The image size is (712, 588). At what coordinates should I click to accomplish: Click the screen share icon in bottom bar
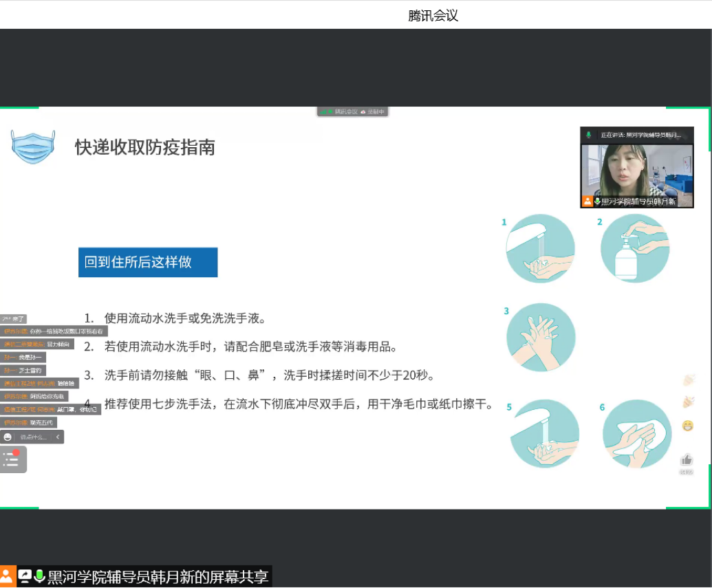(x=25, y=576)
